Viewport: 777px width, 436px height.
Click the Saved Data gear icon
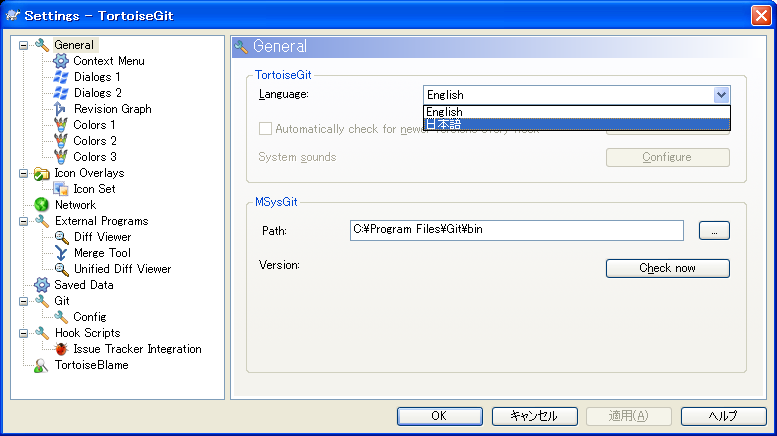click(x=42, y=285)
